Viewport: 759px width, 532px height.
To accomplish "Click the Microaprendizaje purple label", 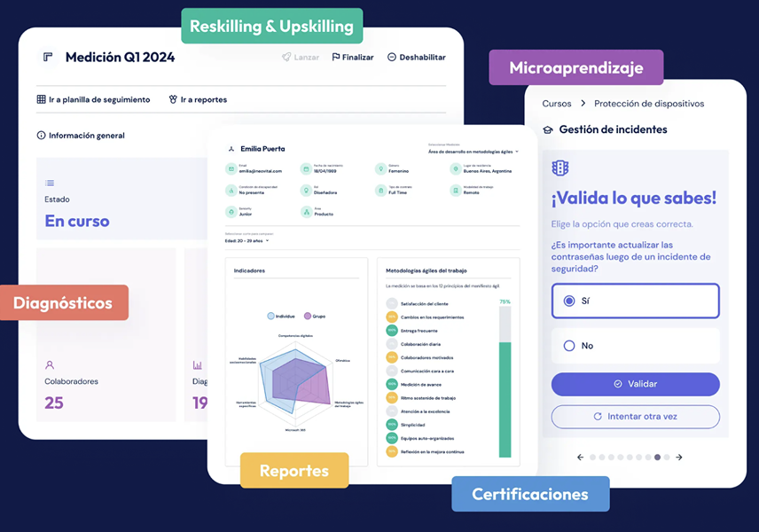I will [576, 67].
